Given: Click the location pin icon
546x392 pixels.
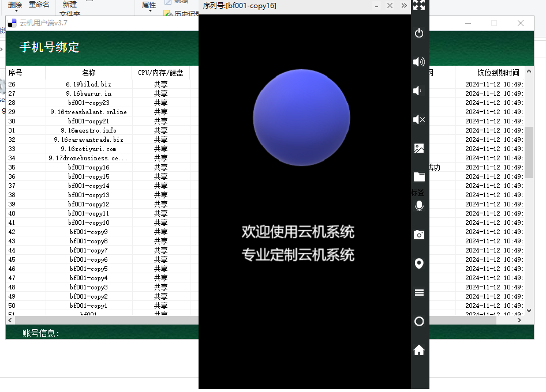Looking at the screenshot, I should (419, 263).
